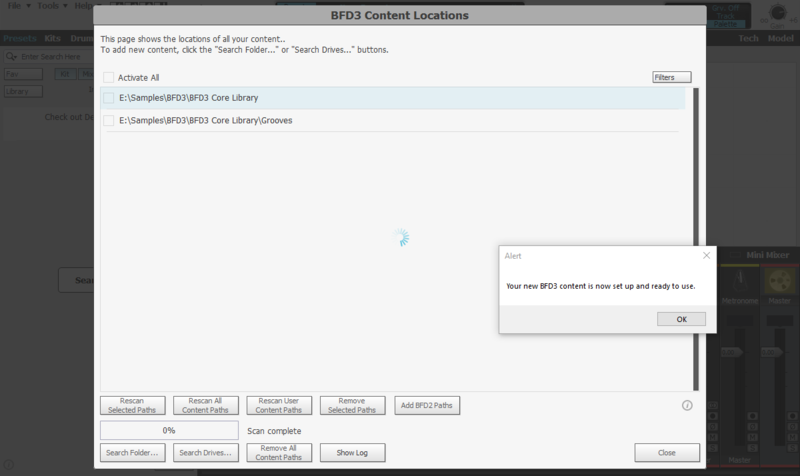This screenshot has height=476, width=800.
Task: Click the Fav filter box
Action: pyautogui.click(x=23, y=74)
